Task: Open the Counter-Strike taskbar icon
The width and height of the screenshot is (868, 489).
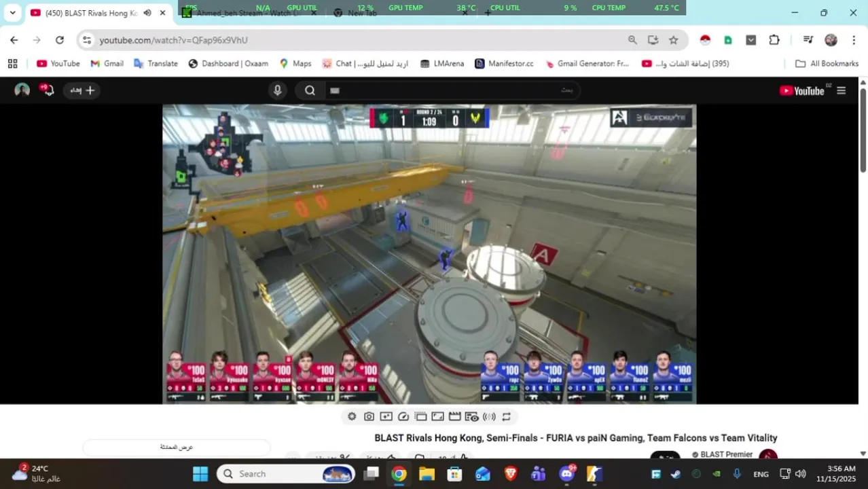Action: point(594,473)
